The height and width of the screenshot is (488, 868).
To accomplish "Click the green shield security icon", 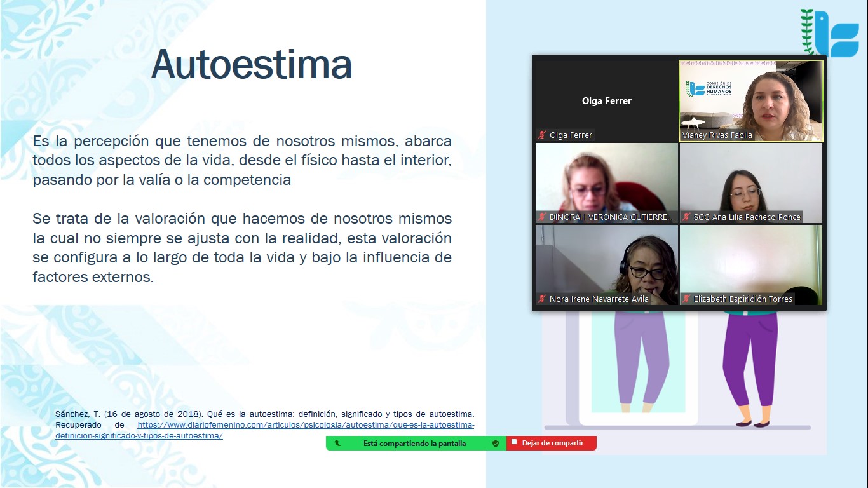I will pyautogui.click(x=496, y=444).
